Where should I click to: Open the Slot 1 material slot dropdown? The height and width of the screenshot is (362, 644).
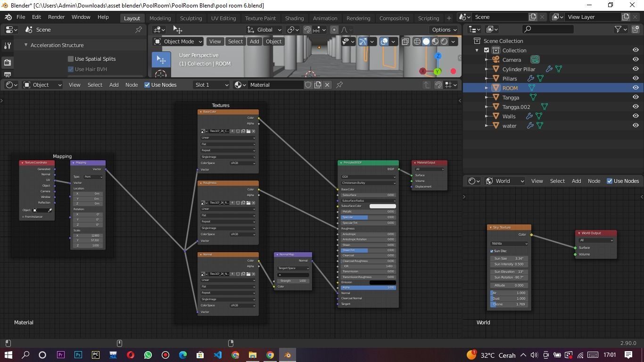pyautogui.click(x=211, y=85)
